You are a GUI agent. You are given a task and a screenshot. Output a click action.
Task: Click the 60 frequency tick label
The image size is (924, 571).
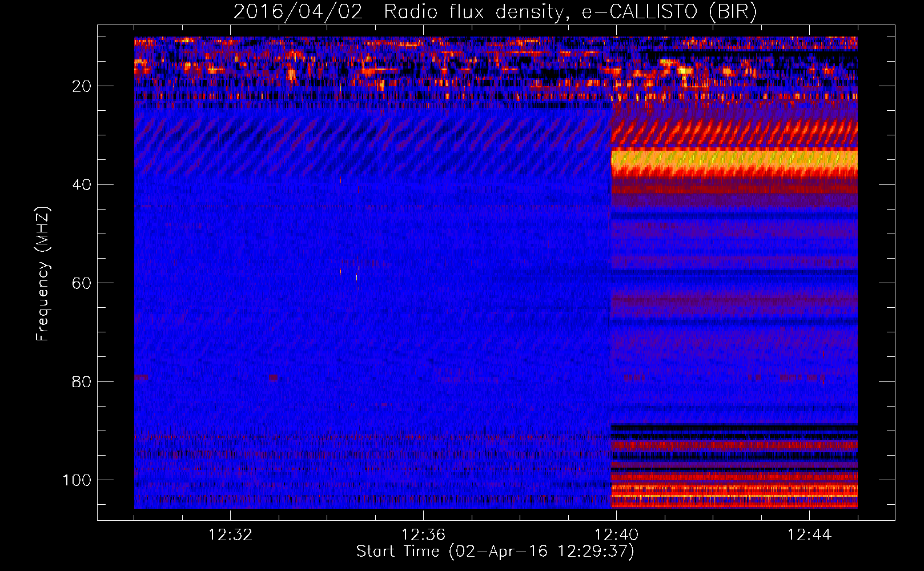[82, 283]
